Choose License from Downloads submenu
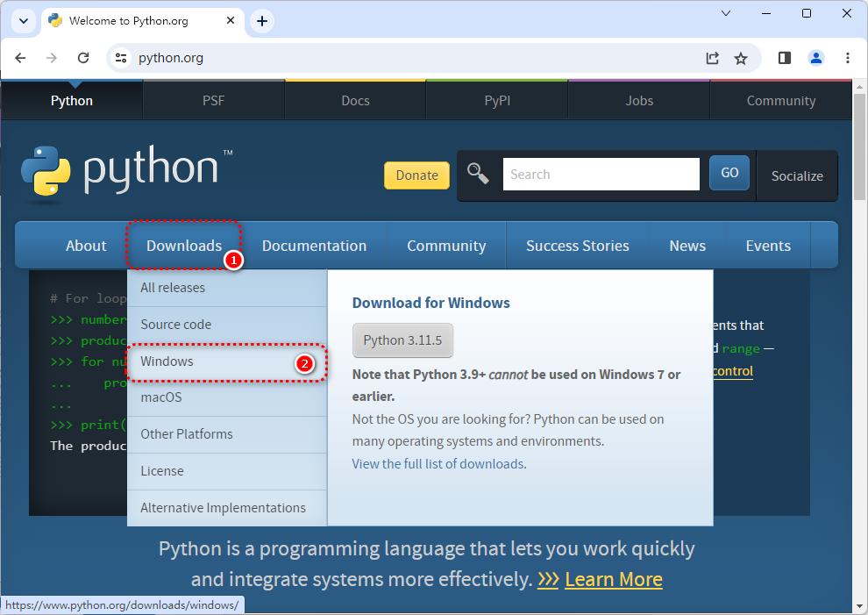The image size is (868, 615). tap(227, 471)
